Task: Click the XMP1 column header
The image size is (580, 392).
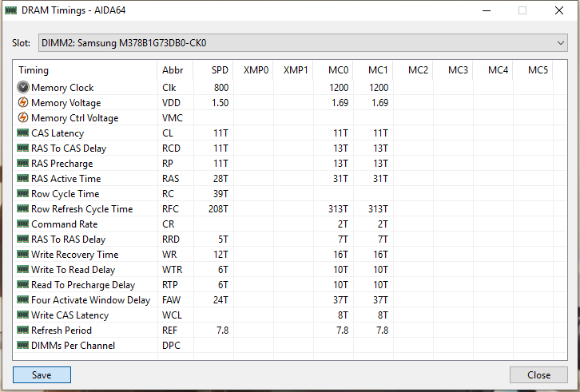Action: 293,70
